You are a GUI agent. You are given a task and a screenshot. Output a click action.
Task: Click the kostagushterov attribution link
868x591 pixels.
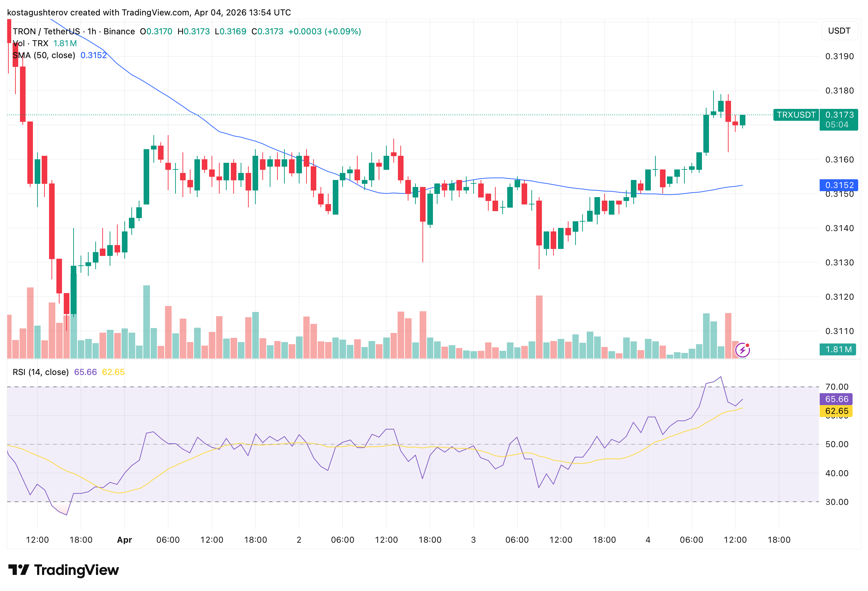(x=39, y=12)
